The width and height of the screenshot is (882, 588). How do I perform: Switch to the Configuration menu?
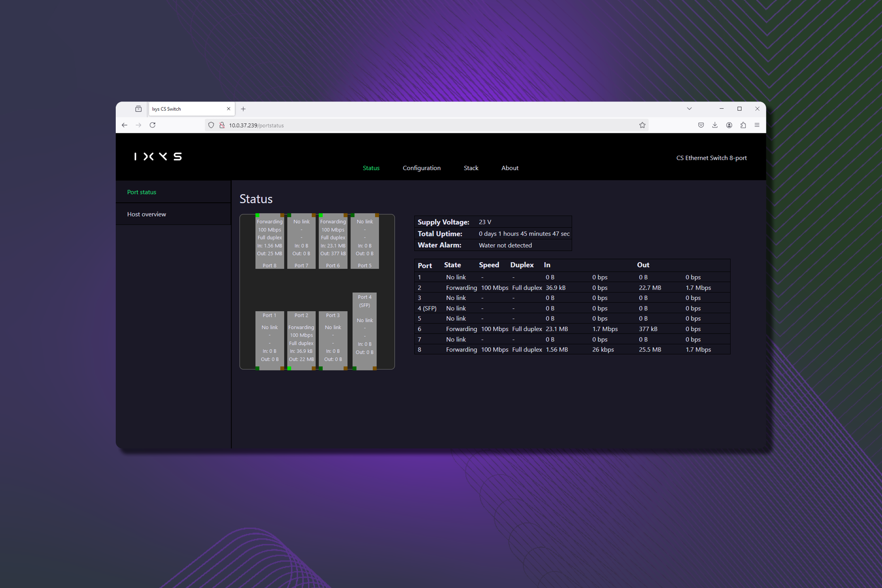pyautogui.click(x=421, y=168)
